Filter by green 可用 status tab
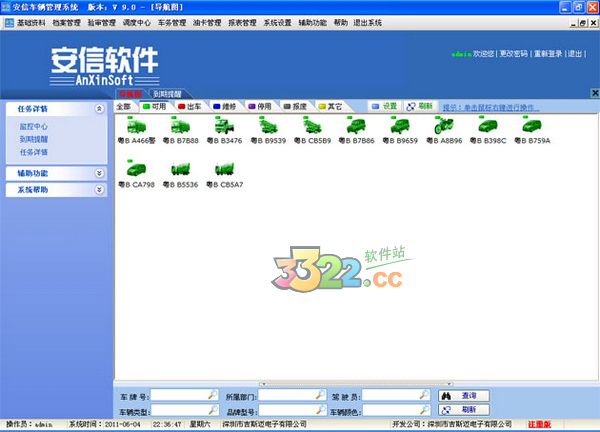 tap(155, 106)
